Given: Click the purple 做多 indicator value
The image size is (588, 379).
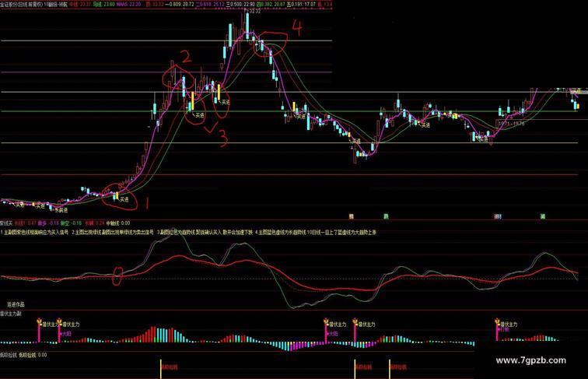Looking at the screenshot, I should [48, 223].
